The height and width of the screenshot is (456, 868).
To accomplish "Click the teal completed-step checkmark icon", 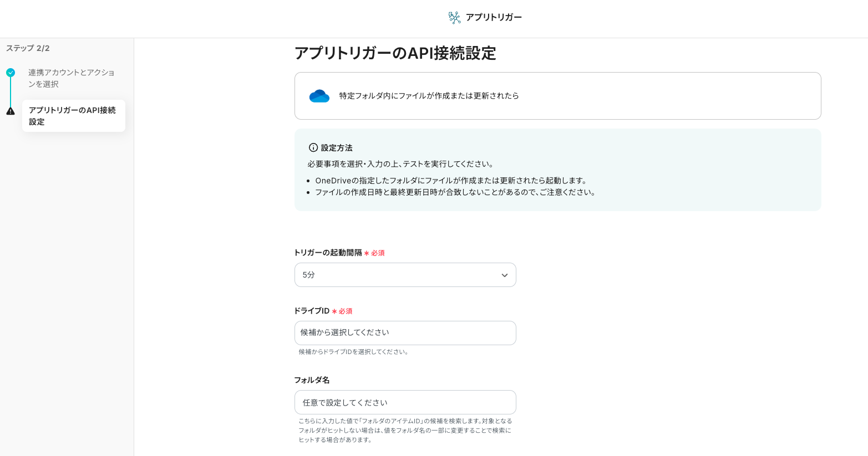I will click(11, 73).
